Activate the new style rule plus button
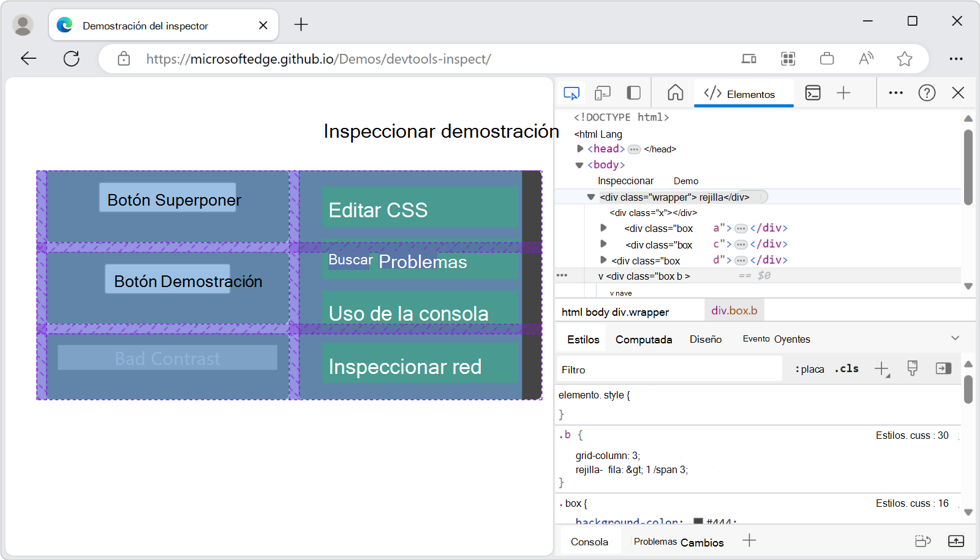The image size is (980, 560). click(882, 368)
